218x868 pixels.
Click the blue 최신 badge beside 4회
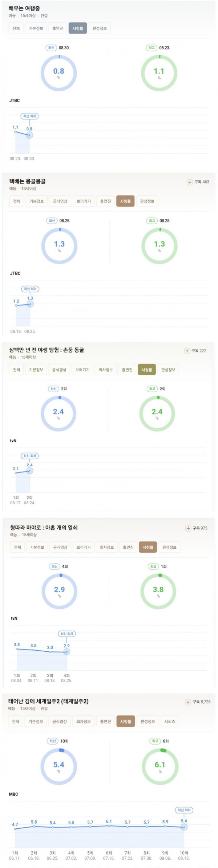54,567
